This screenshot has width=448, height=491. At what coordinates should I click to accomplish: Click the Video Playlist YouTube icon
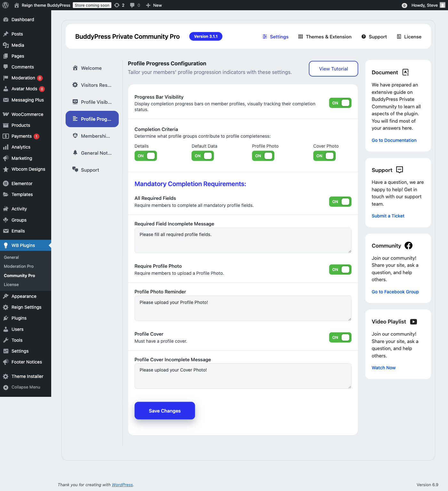point(413,322)
